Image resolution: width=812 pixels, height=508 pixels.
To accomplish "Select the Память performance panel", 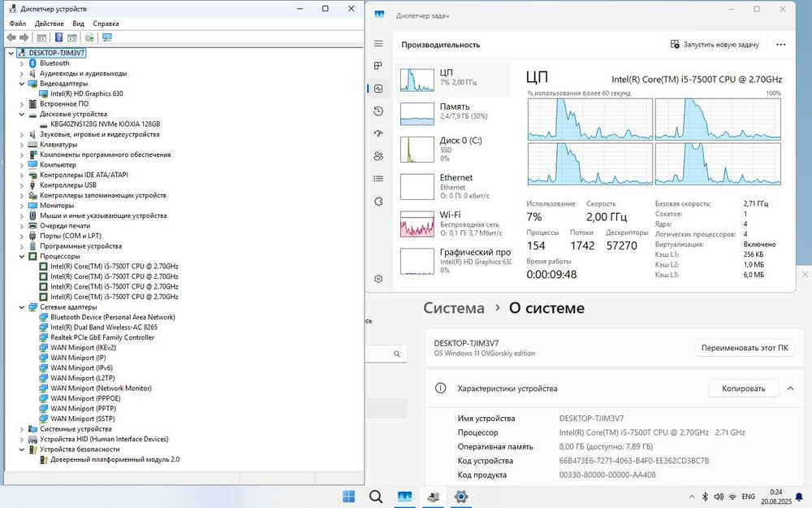I will (x=452, y=114).
